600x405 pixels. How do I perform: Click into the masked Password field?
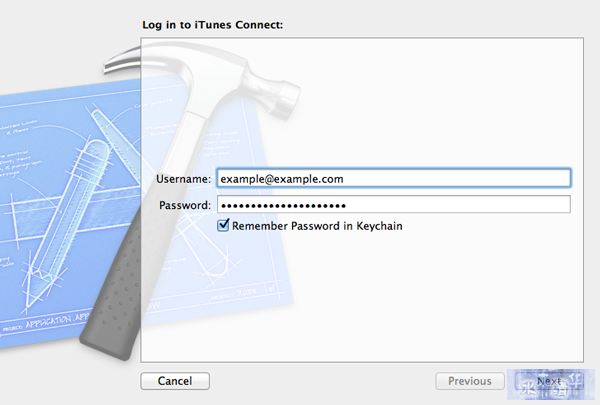[x=394, y=204]
